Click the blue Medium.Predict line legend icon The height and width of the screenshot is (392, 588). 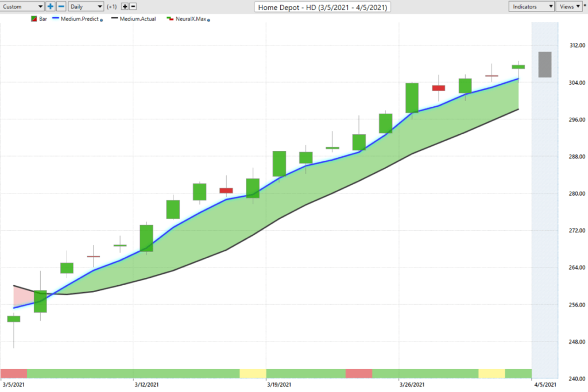point(56,18)
